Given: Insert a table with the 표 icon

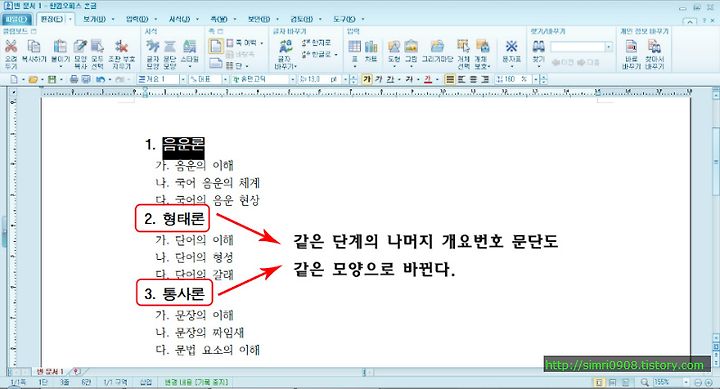Looking at the screenshot, I should (x=354, y=46).
